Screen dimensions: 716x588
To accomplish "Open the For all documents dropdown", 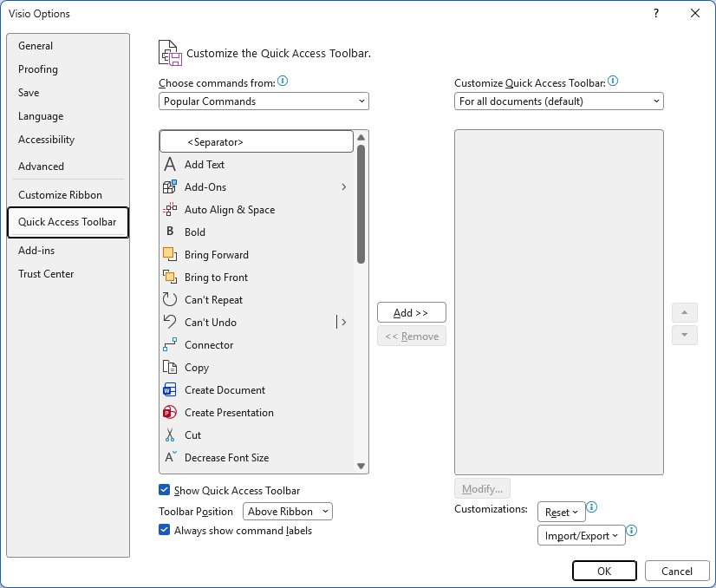I will tap(559, 101).
